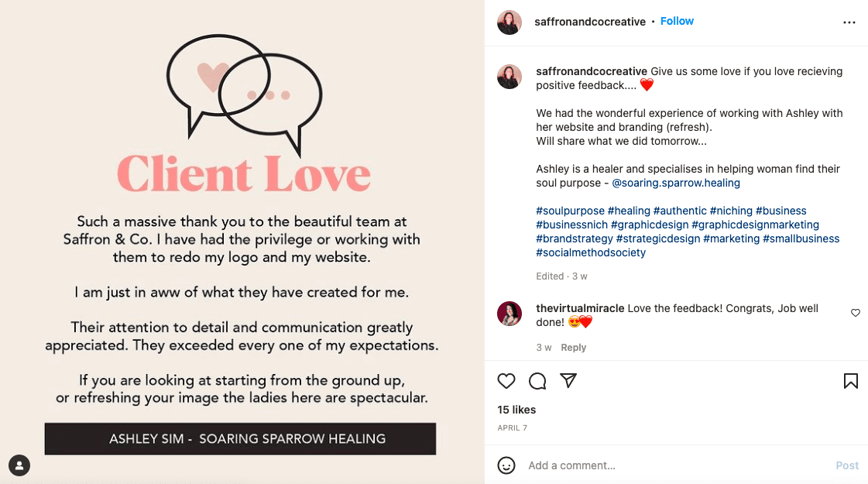This screenshot has height=484, width=868.
Task: Save post with the bookmark icon
Action: (850, 381)
